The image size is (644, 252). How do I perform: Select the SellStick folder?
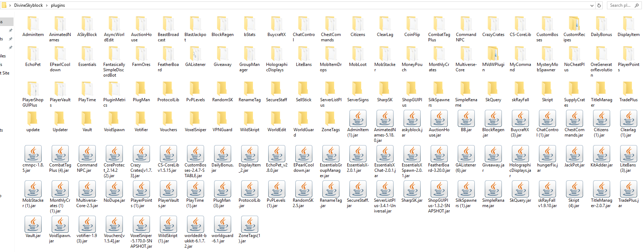304,92
